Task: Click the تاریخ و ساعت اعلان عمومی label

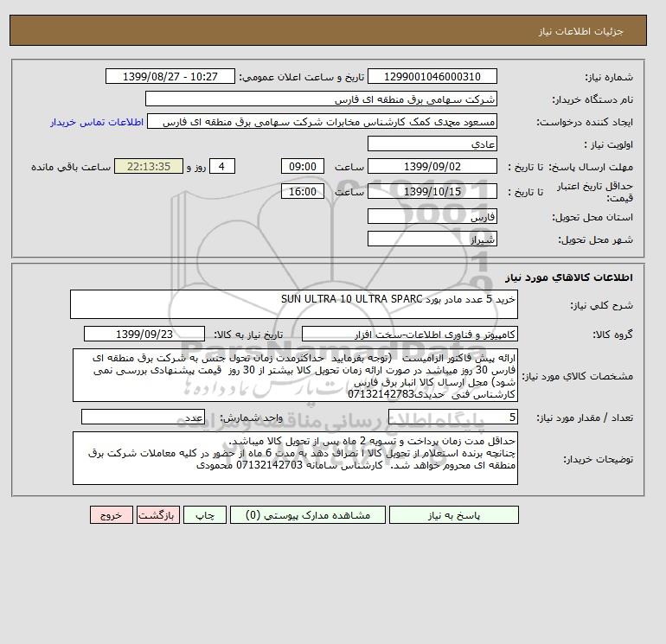Action: [302, 77]
